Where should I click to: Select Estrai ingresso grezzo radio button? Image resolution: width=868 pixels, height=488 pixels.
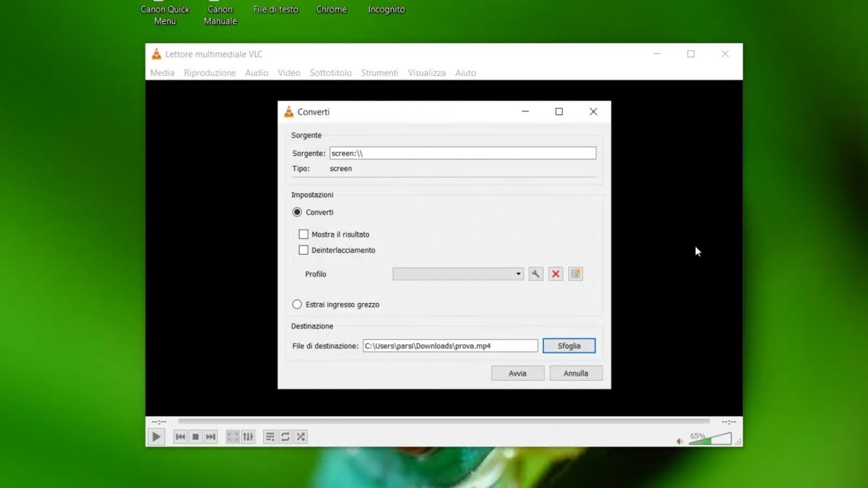(x=297, y=304)
